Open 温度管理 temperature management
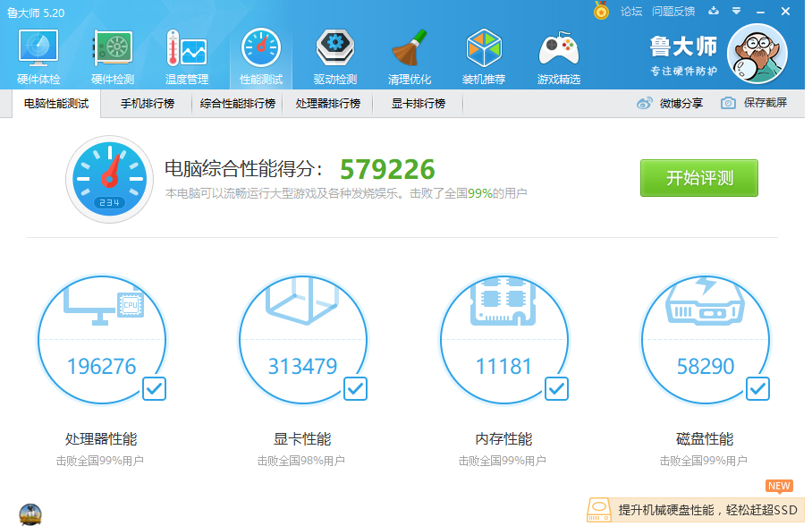This screenshot has width=812, height=526. pos(187,56)
